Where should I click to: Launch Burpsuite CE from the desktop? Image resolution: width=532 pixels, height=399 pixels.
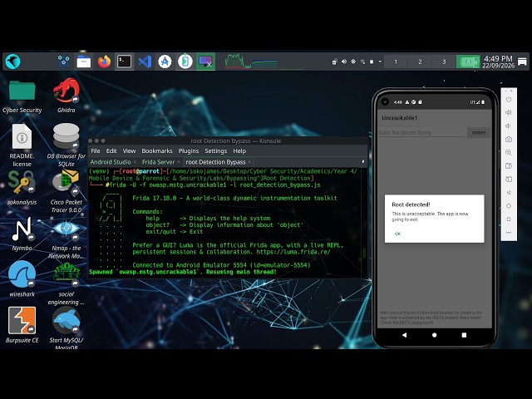pos(22,325)
